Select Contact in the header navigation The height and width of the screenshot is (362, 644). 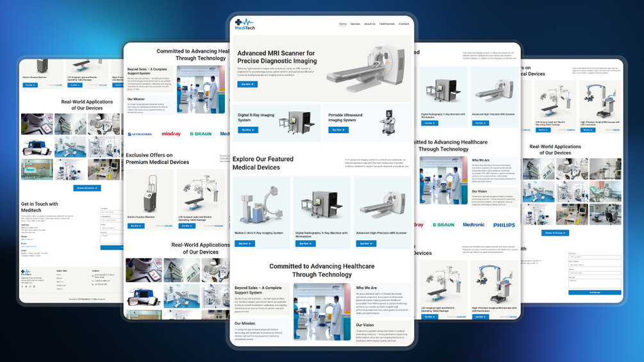click(x=404, y=24)
